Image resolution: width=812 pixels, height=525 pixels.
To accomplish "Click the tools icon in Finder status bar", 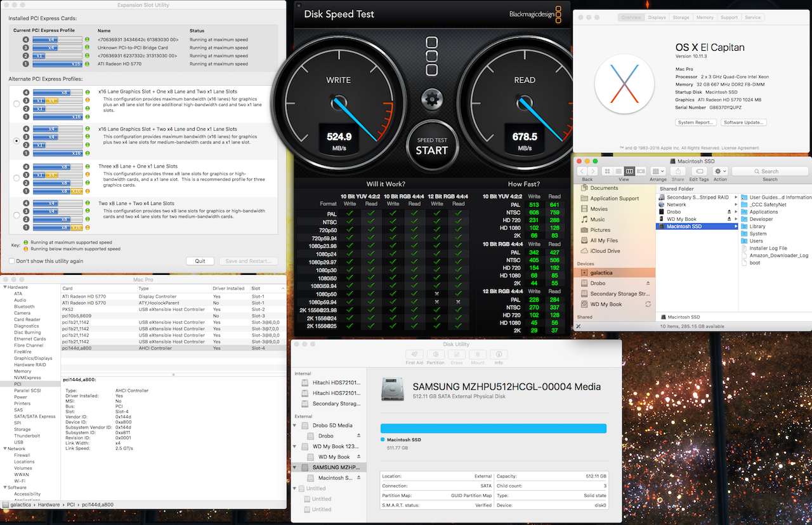I will (x=578, y=326).
